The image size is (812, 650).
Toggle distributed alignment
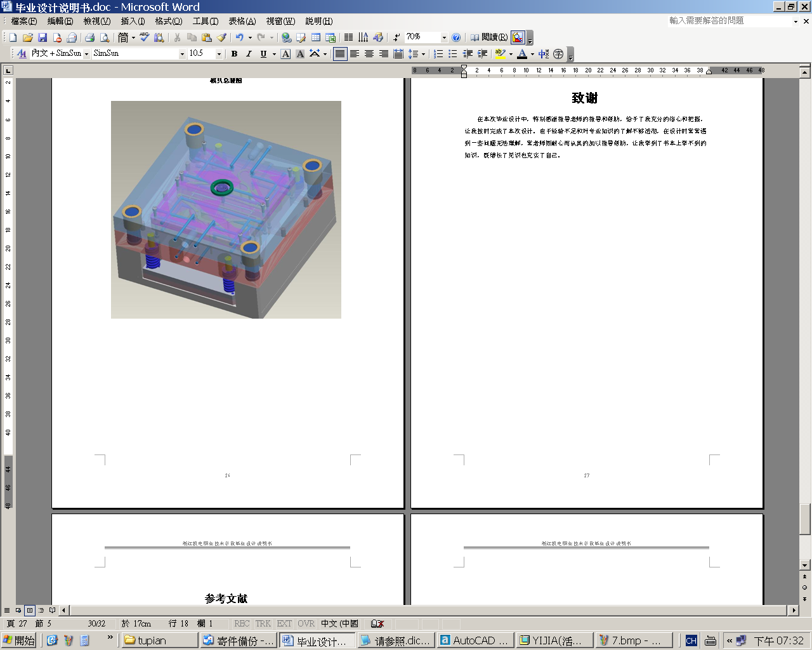point(398,54)
